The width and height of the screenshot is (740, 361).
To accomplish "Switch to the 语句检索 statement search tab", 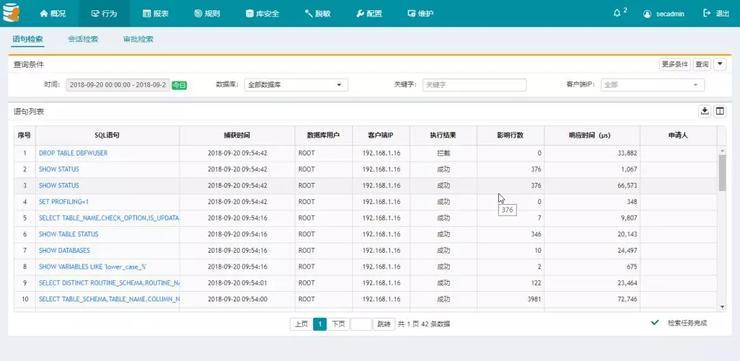I will click(x=28, y=39).
